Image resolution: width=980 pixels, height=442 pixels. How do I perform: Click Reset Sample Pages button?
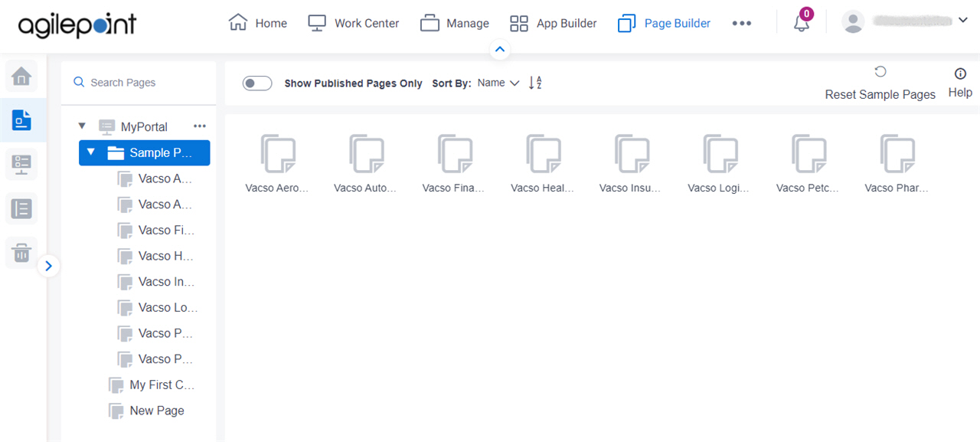pyautogui.click(x=880, y=83)
